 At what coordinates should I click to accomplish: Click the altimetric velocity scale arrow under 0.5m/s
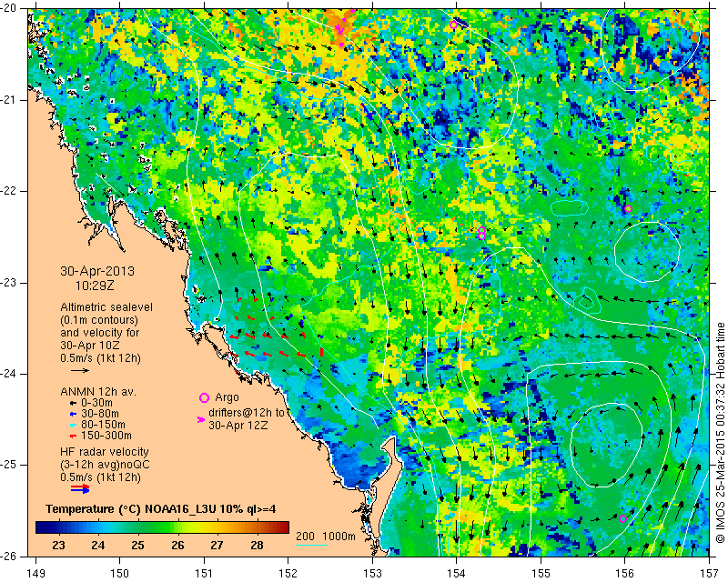80,370
